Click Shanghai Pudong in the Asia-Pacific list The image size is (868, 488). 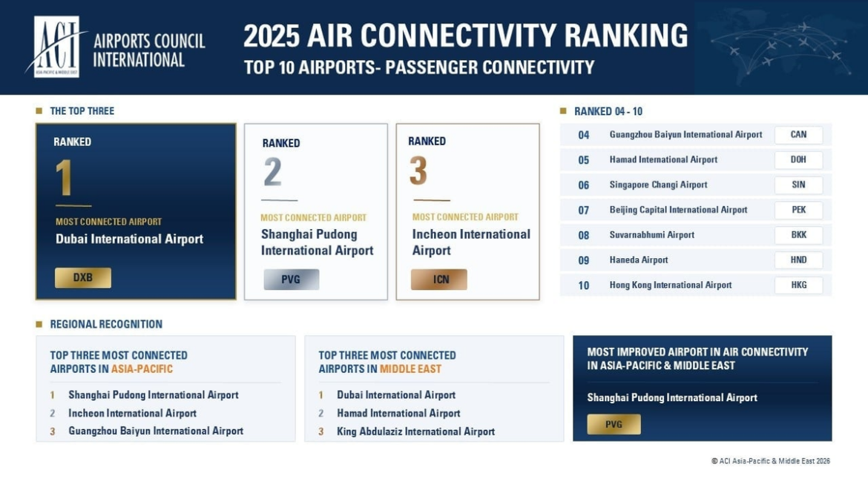click(x=154, y=395)
